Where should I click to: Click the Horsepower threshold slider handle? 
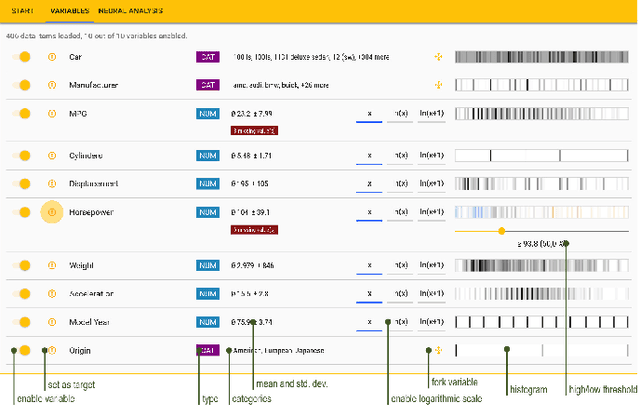[x=501, y=231]
